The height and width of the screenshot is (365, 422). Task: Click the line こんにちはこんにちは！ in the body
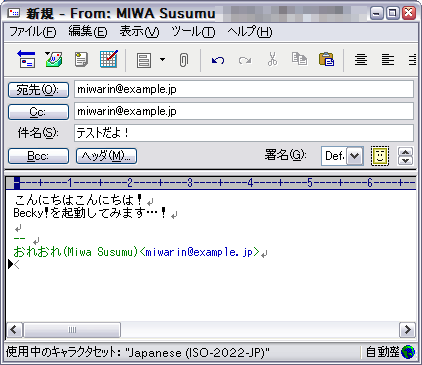79,200
